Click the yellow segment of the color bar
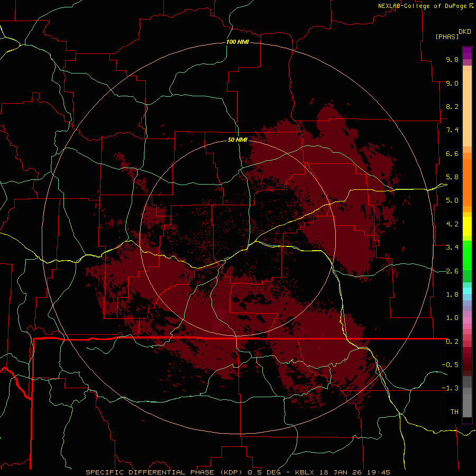The height and width of the screenshot is (476, 476). 467,226
